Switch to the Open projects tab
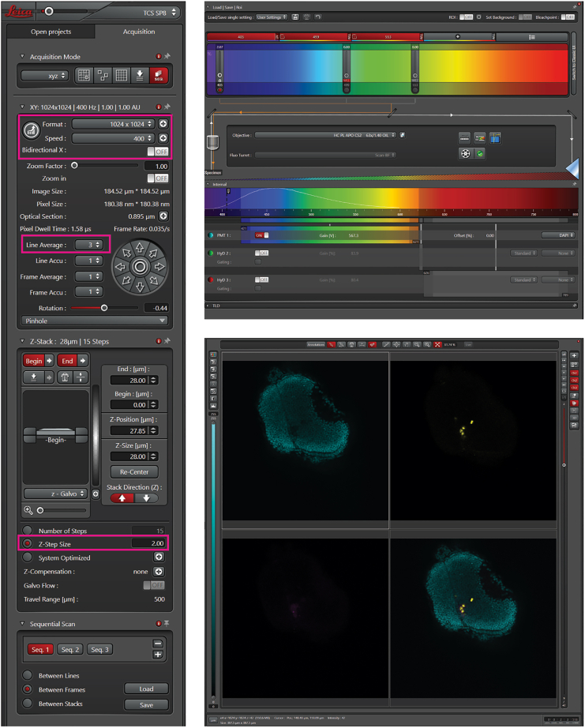 click(51, 32)
